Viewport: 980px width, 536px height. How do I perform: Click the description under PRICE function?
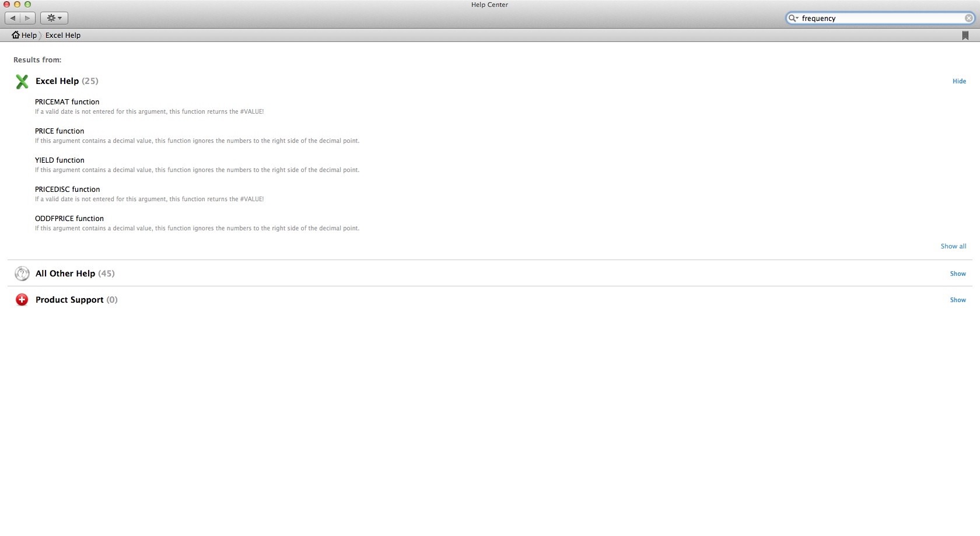point(197,141)
